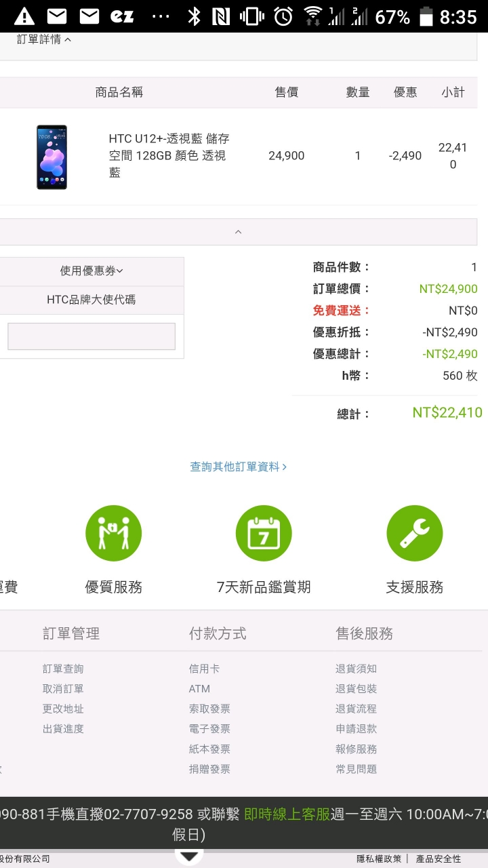Tap the 售後服務 footer heading

click(x=364, y=633)
